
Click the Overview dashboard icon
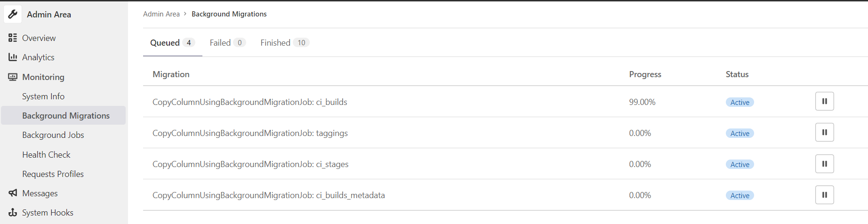coord(13,38)
